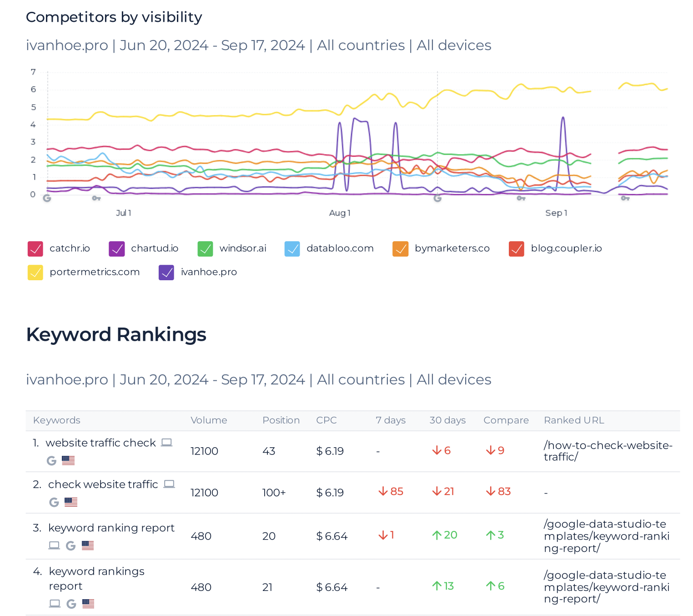
Task: Click the key marker before Jul 1
Action: pos(96,198)
